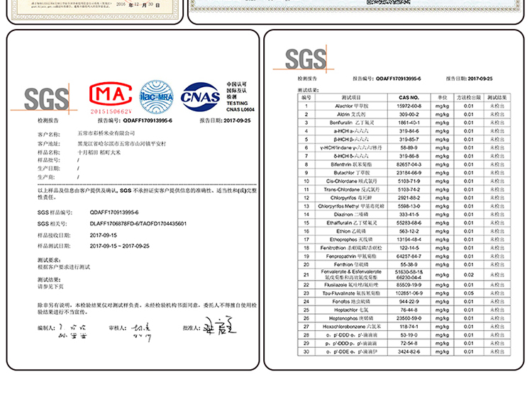The width and height of the screenshot is (532, 401).
Task: Select CAS number 309-00-2
Action: pos(409,114)
